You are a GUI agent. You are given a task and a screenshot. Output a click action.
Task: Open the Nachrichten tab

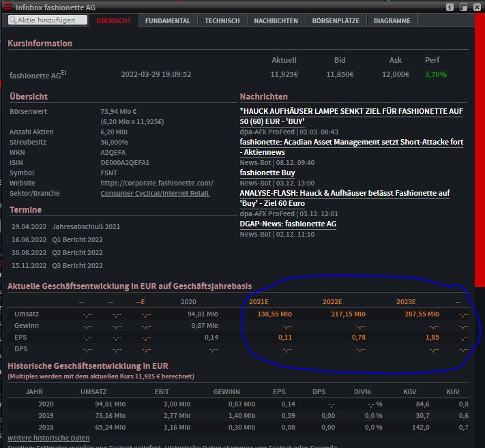click(x=276, y=20)
